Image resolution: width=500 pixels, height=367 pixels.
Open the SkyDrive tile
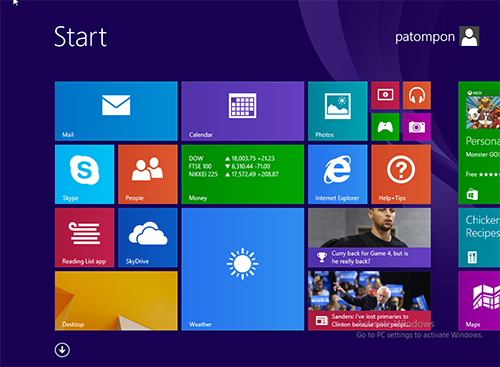click(x=148, y=238)
